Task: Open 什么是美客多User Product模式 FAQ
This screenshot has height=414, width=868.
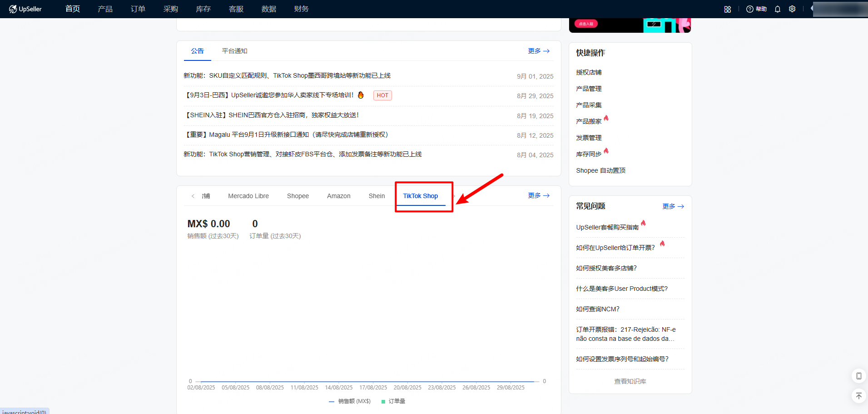Action: [622, 289]
